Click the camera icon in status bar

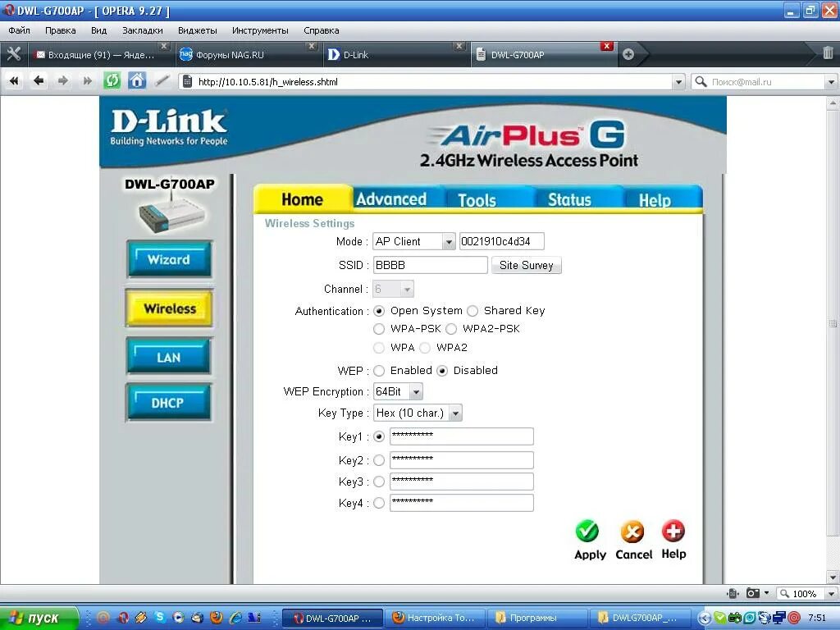(x=753, y=593)
